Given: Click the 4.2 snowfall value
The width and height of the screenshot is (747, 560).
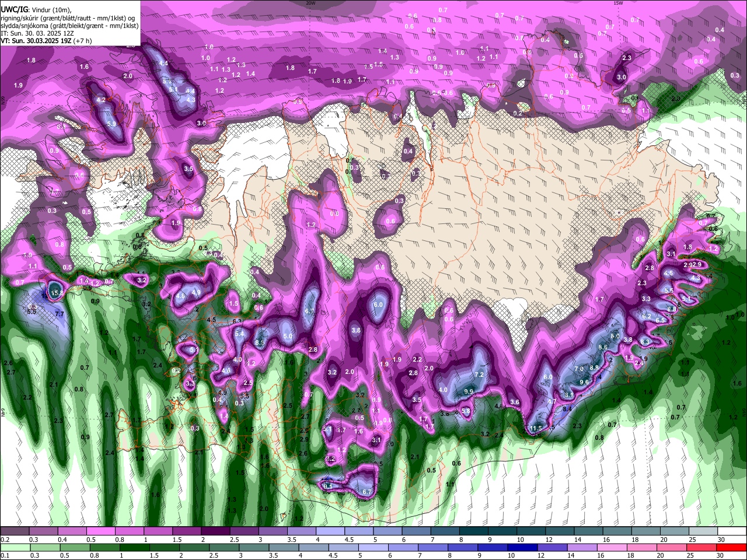Looking at the screenshot, I should pyautogui.click(x=101, y=100).
